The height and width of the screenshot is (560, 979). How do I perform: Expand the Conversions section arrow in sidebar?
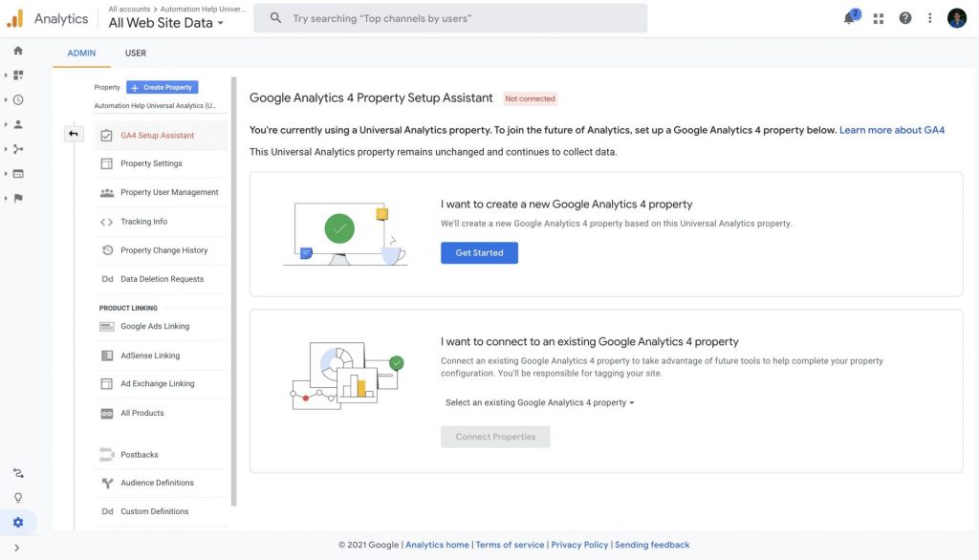coord(6,198)
